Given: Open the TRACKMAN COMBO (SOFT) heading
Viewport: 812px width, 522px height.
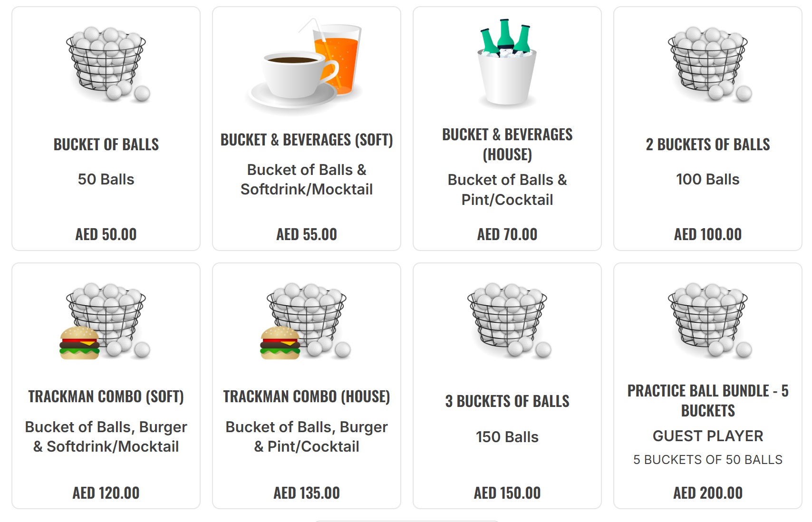Looking at the screenshot, I should (x=106, y=396).
